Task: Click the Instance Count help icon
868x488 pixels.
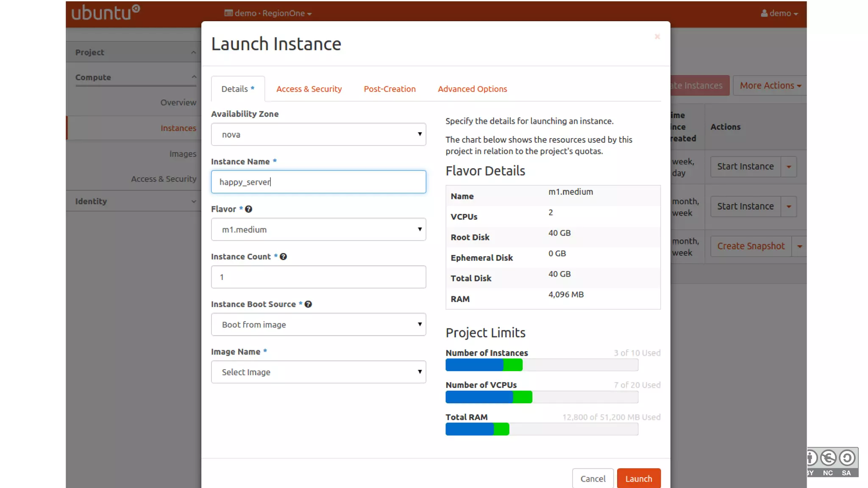Action: coord(283,257)
